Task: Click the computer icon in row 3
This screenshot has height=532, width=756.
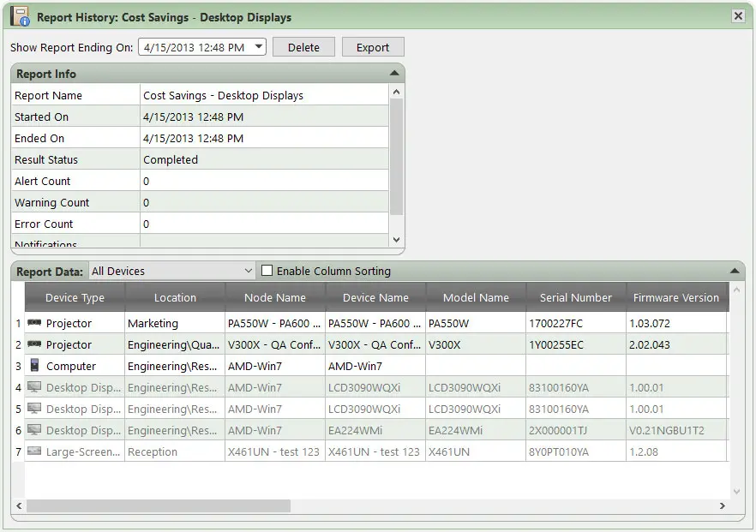Action: [x=34, y=366]
